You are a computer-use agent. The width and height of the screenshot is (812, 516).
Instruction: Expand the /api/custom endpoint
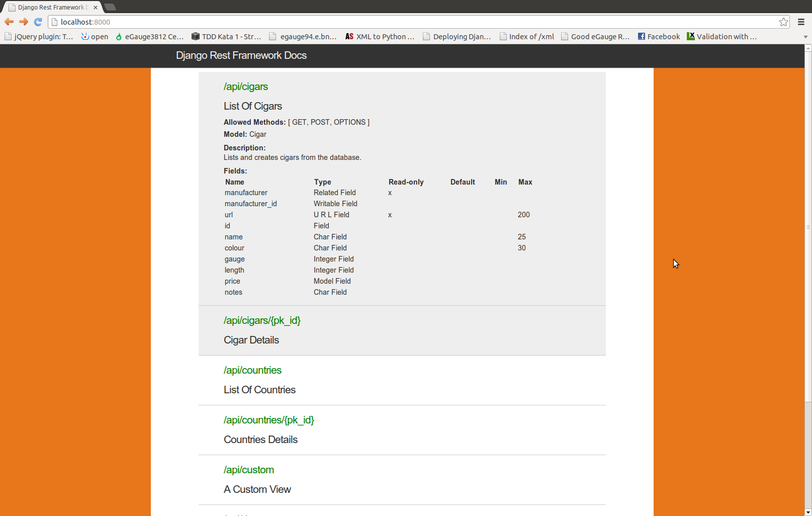tap(249, 470)
